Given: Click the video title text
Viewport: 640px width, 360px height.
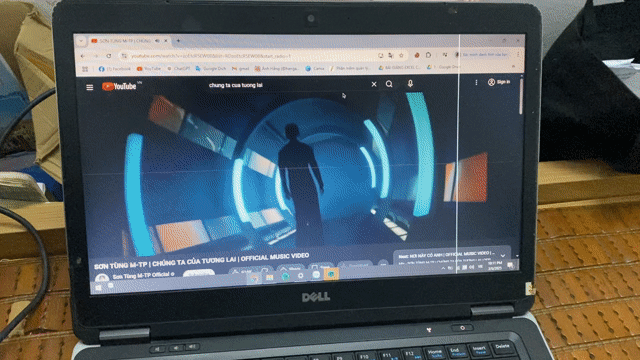Looking at the screenshot, I should (x=201, y=260).
